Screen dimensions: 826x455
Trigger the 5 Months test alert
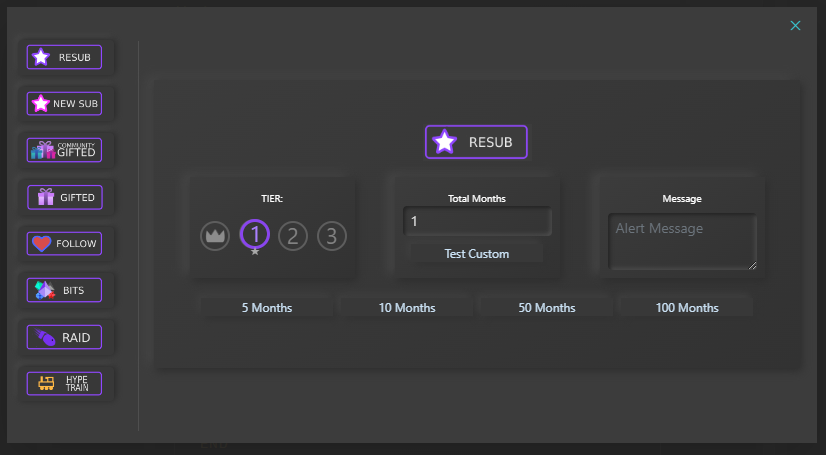[267, 308]
